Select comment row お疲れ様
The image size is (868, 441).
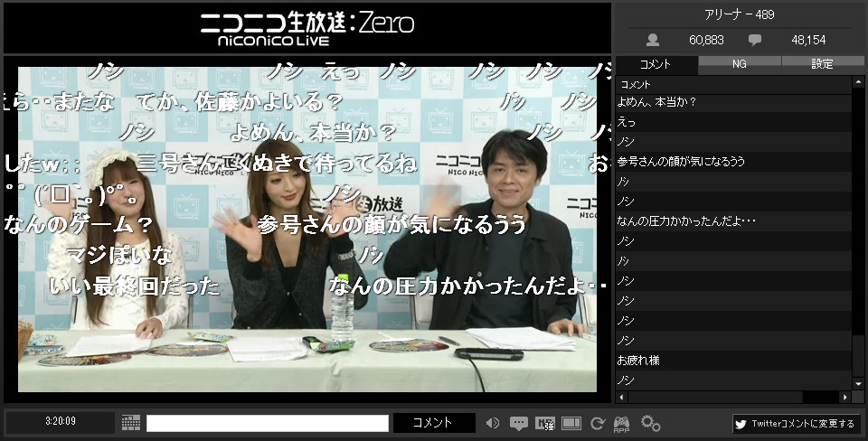tap(733, 361)
